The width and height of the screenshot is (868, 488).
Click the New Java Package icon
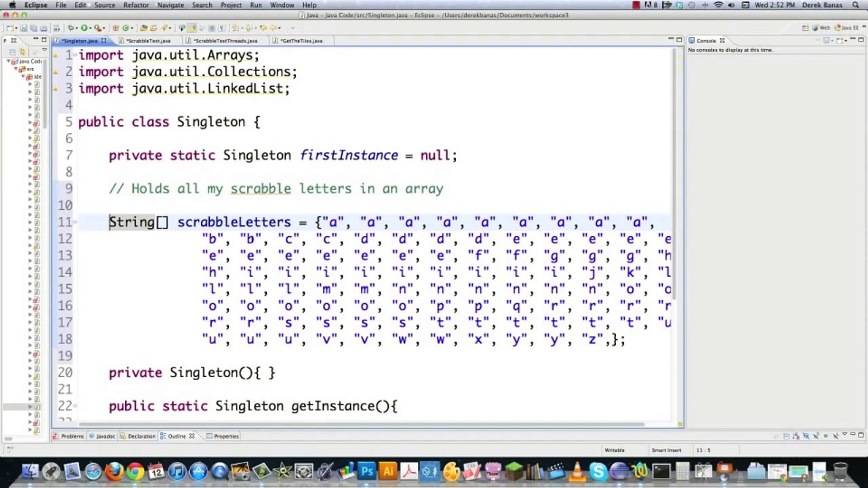pos(115,28)
